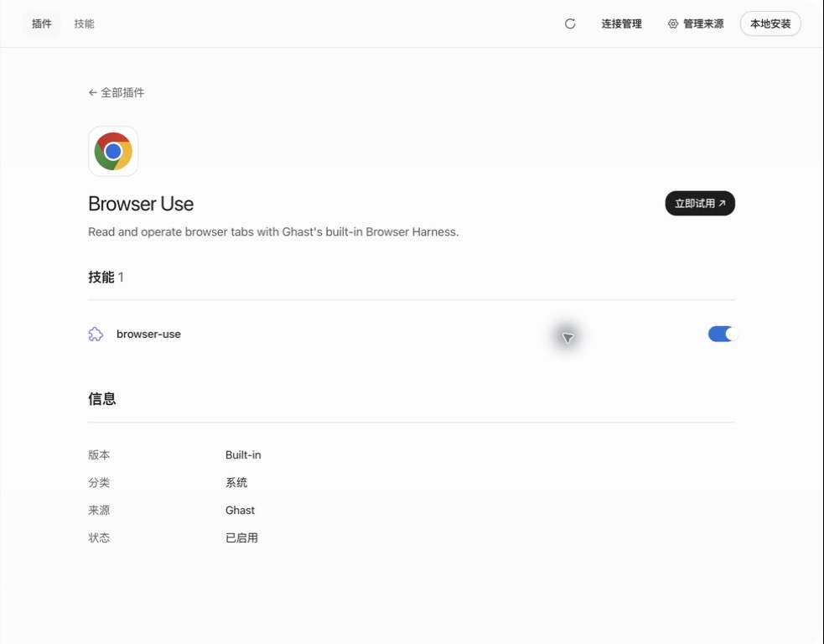
Task: Click the Ghast source value
Action: pos(240,510)
